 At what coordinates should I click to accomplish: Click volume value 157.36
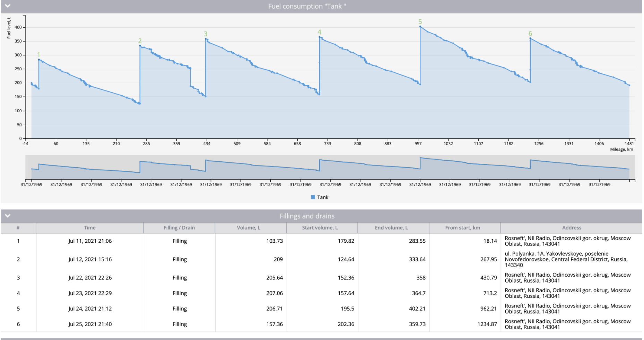(x=275, y=324)
